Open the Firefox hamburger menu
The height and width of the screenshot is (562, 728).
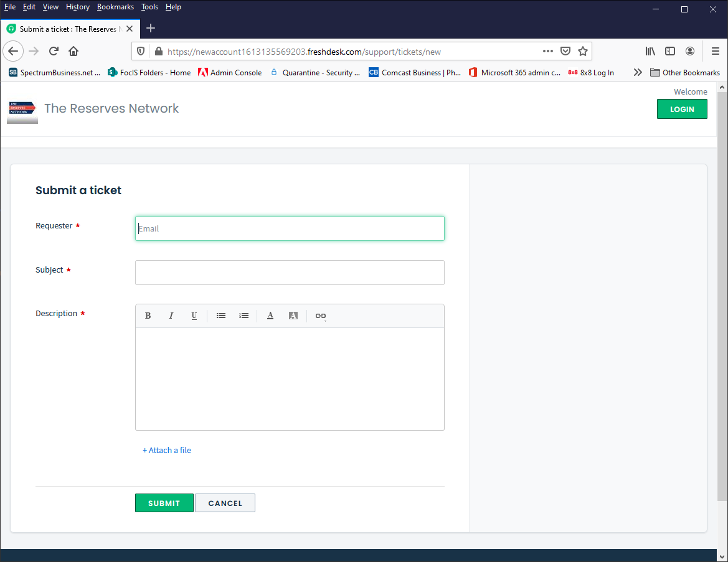pos(716,51)
